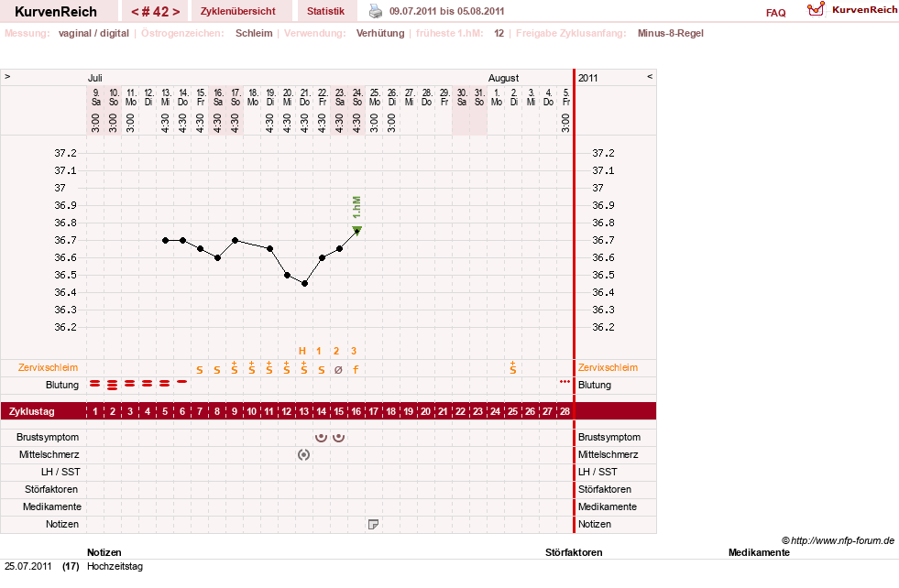Click the 'Verhütung' usage value

pos(380,33)
